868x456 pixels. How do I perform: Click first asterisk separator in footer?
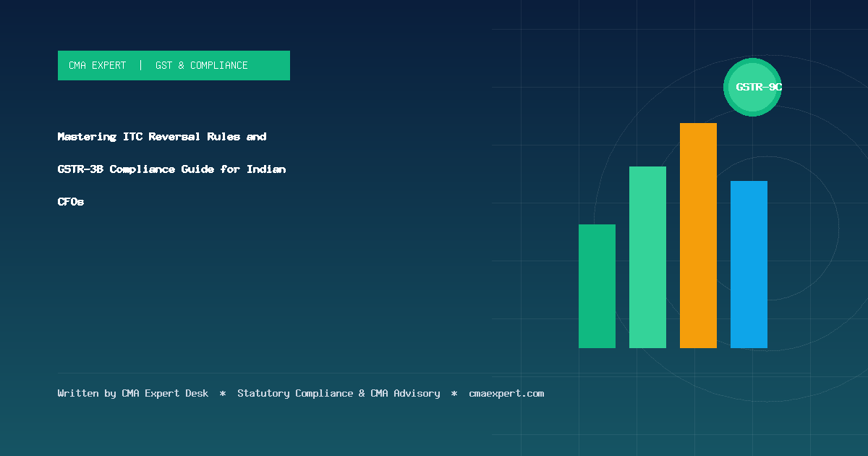click(x=223, y=394)
